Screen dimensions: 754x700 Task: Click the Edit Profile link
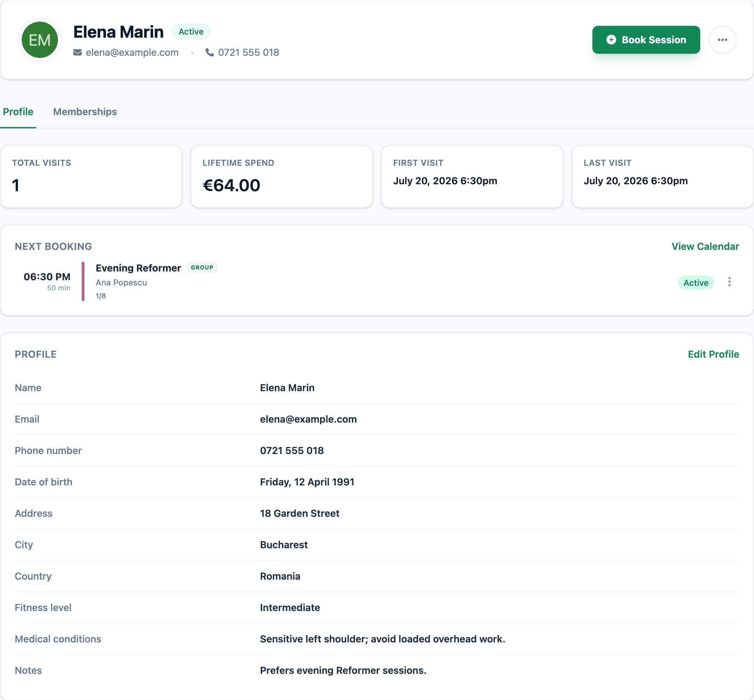714,354
